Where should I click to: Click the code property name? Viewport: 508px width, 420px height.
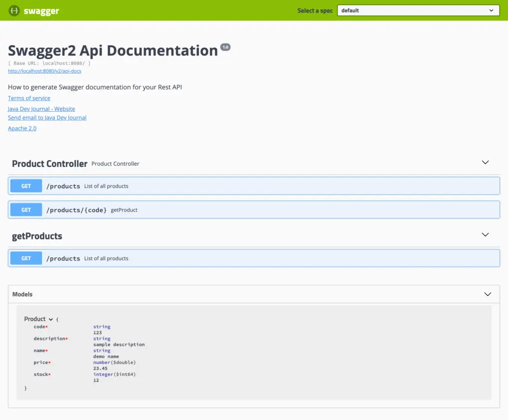pyautogui.click(x=39, y=327)
